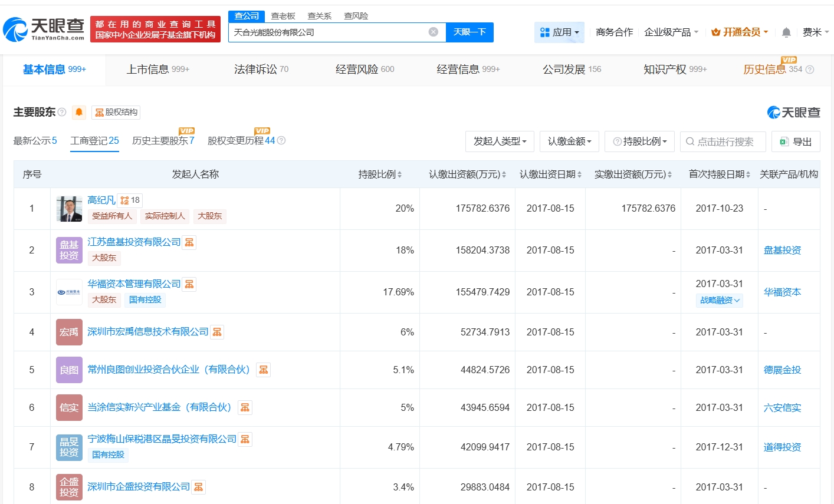Open equity structure icon beside 江苏盘基投资有限公司
The height and width of the screenshot is (504, 834).
189,242
